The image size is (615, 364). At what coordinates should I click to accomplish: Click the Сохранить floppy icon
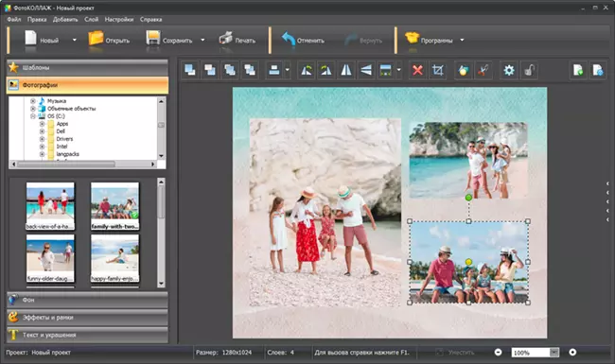point(153,39)
